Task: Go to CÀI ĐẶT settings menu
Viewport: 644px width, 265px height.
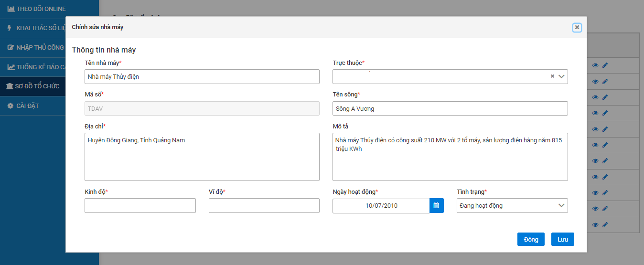Action: tap(27, 106)
